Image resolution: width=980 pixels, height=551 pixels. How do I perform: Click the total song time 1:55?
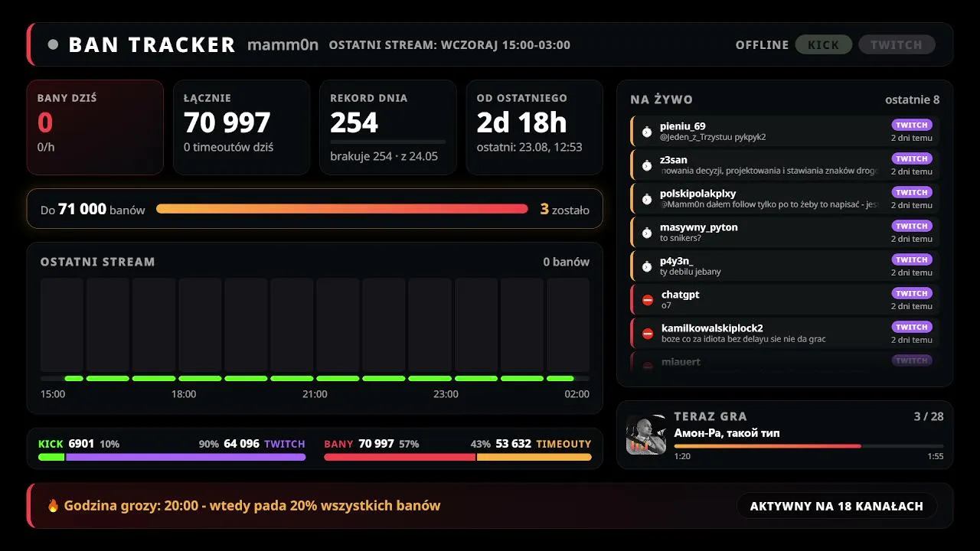pyautogui.click(x=935, y=456)
